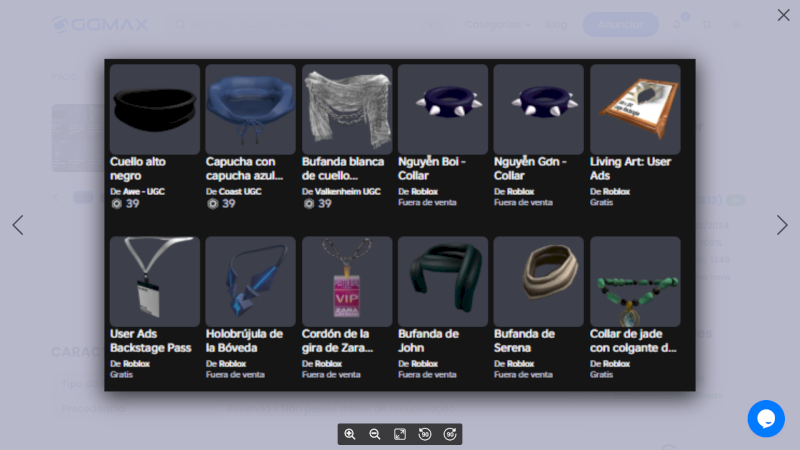800x450 pixels.
Task: Zoom in on the image
Action: click(x=350, y=434)
